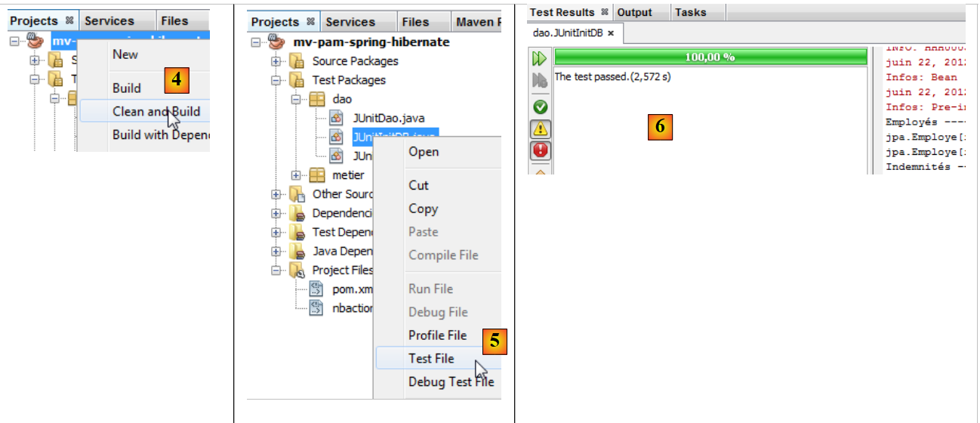980x423 pixels.
Task: Click the metier package icon
Action: pos(317,175)
